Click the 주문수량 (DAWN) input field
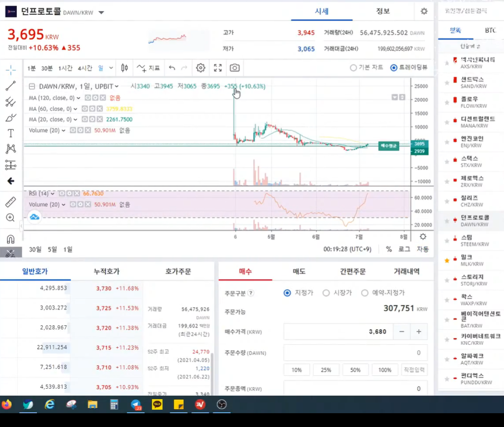This screenshot has width=504, height=427. [x=355, y=353]
